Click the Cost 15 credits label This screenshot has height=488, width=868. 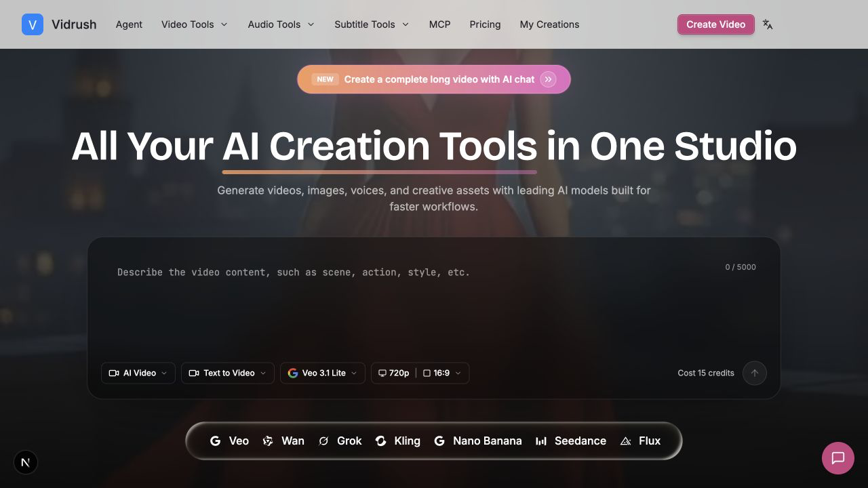pyautogui.click(x=706, y=373)
